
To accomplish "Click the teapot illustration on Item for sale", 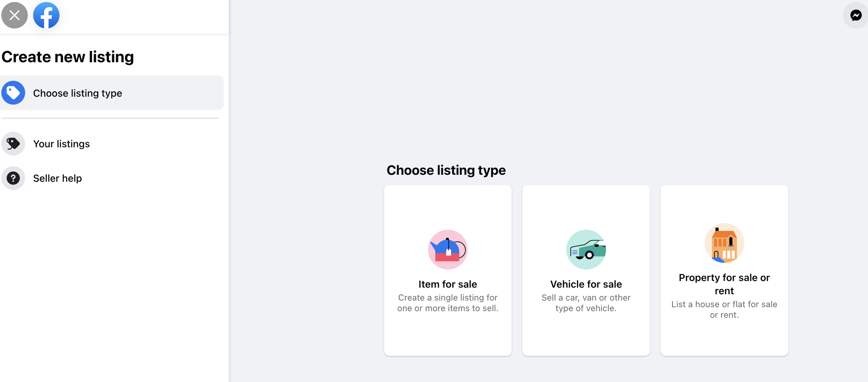I will coord(447,250).
